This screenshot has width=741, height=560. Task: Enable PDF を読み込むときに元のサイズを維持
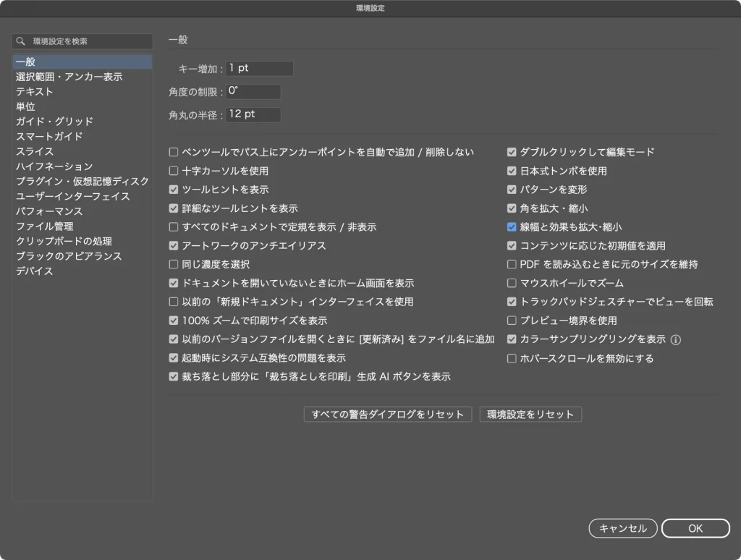tap(512, 264)
